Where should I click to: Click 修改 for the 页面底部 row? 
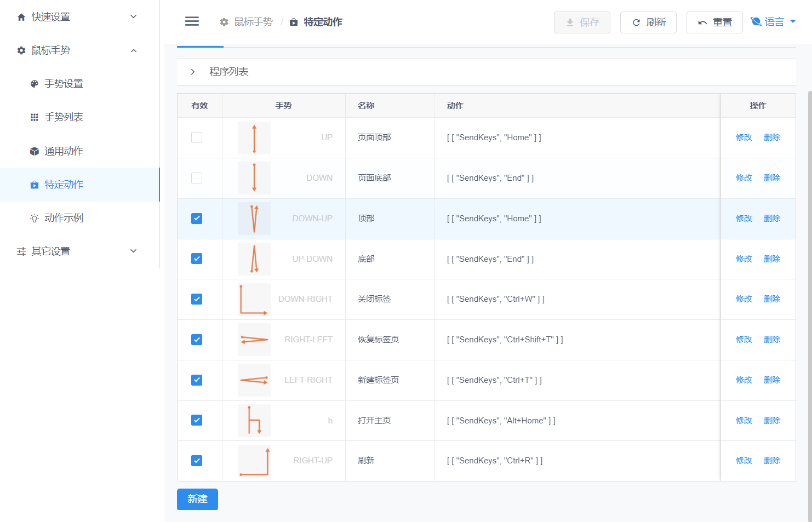744,178
